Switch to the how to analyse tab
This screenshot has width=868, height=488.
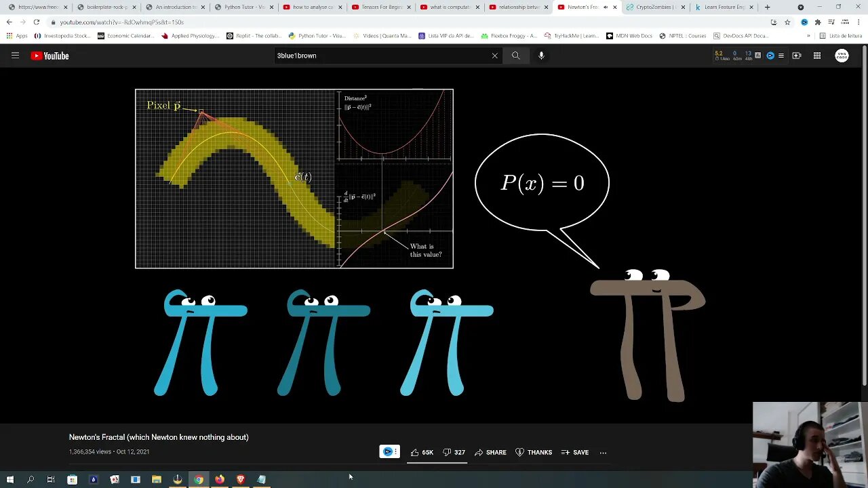coord(311,7)
